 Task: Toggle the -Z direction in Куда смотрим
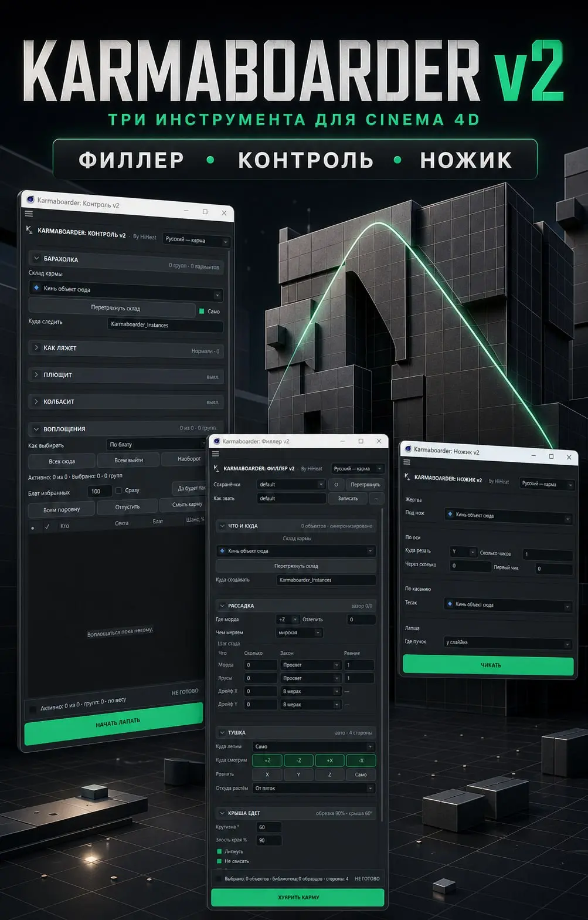click(298, 760)
